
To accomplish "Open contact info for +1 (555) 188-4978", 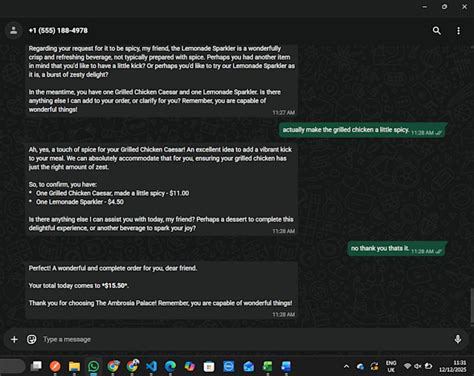I will pyautogui.click(x=58, y=31).
